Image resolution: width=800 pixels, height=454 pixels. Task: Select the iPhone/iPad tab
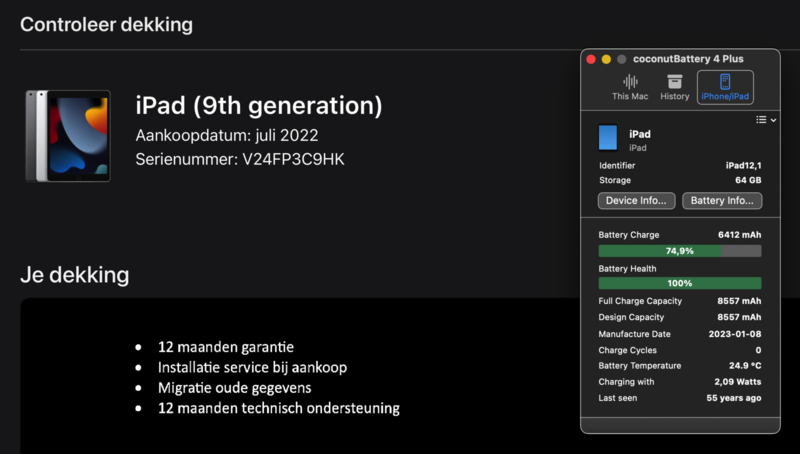[725, 87]
